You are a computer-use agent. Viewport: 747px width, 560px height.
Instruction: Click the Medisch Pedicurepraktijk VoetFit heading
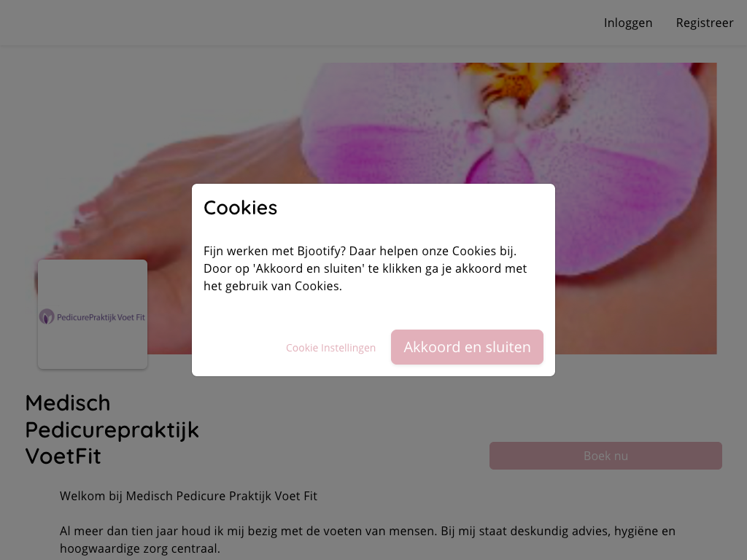[x=112, y=429]
